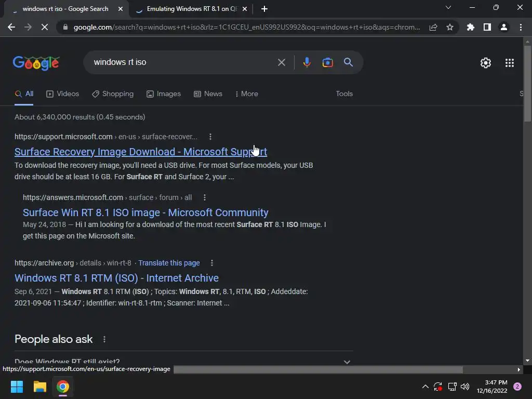Viewport: 532px width, 399px height.
Task: Clear the search box with the X
Action: (x=281, y=62)
